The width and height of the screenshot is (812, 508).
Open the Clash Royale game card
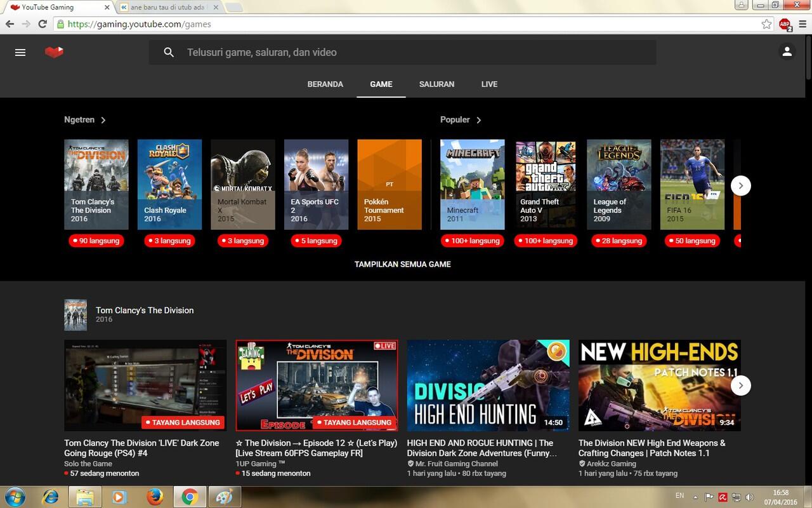click(169, 185)
